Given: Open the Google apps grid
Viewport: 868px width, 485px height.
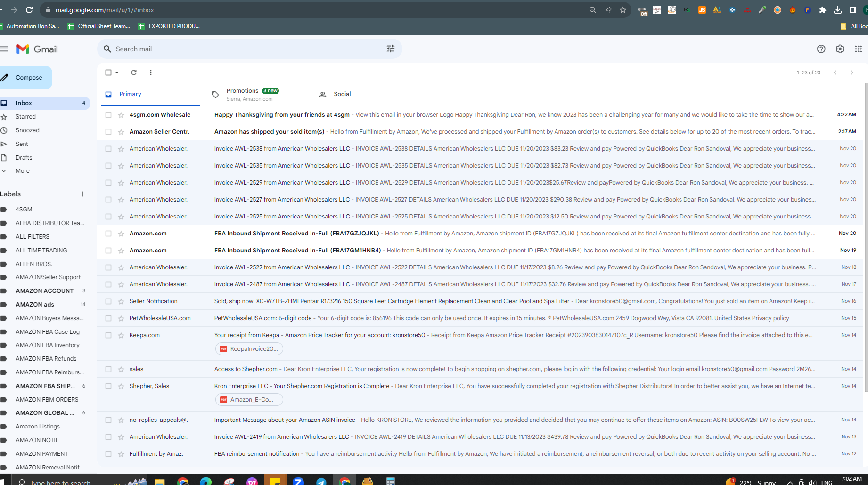Looking at the screenshot, I should tap(859, 49).
